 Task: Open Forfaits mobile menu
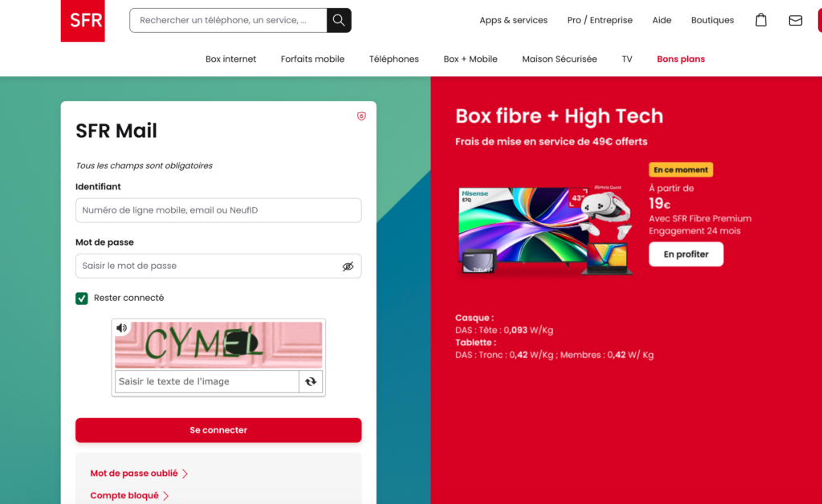[x=312, y=59]
